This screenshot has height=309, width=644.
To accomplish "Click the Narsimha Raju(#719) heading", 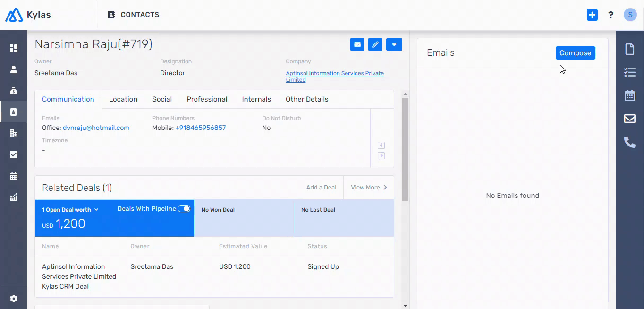I will [x=93, y=44].
